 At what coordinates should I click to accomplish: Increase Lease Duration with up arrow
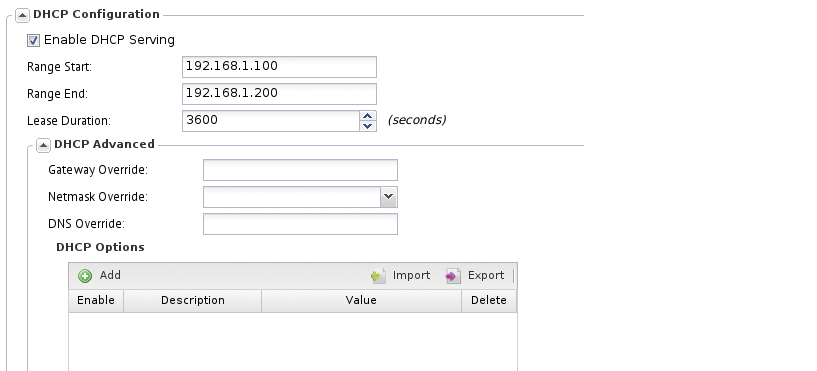tap(368, 116)
